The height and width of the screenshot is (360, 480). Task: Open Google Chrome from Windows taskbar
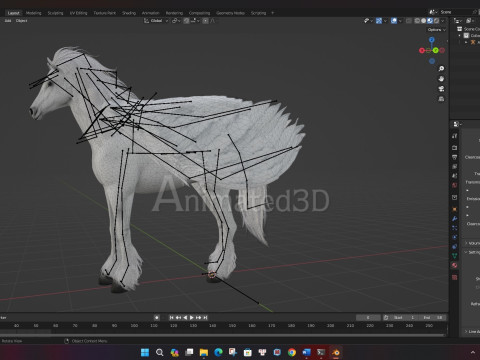pos(292,352)
